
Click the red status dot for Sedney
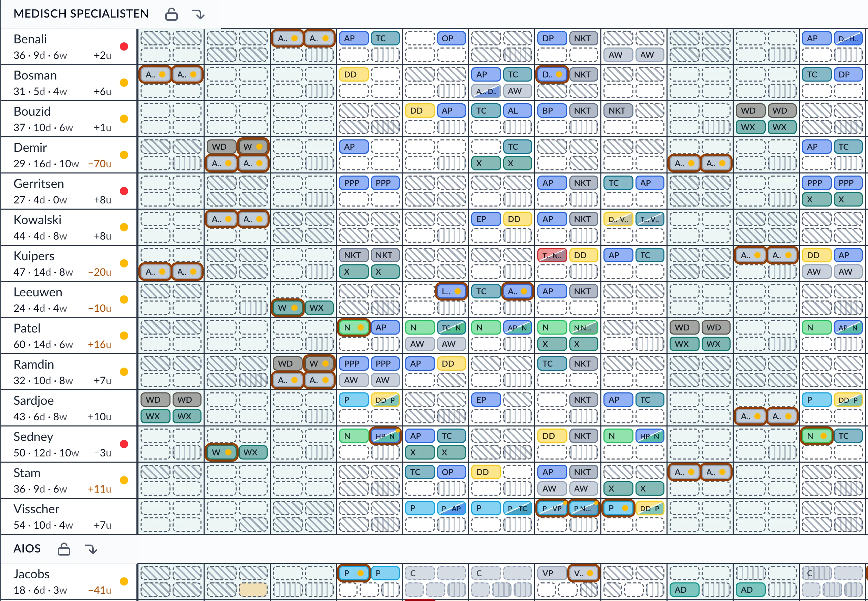[124, 444]
